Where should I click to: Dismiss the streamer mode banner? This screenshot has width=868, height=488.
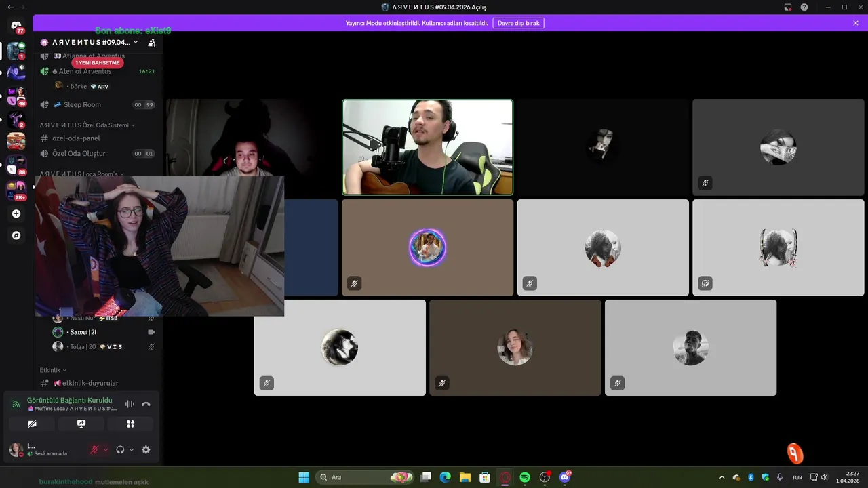pyautogui.click(x=856, y=23)
